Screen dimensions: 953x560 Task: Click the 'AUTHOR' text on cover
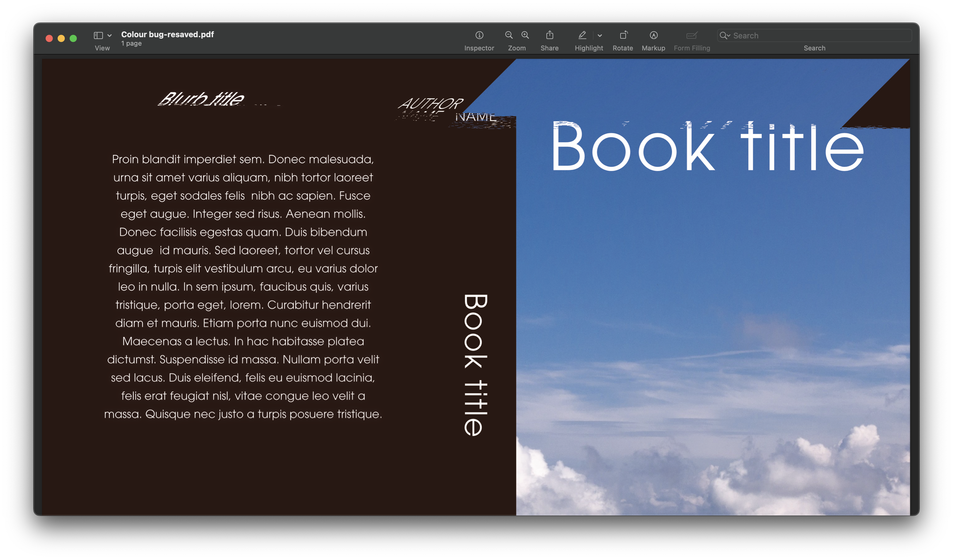coord(431,103)
